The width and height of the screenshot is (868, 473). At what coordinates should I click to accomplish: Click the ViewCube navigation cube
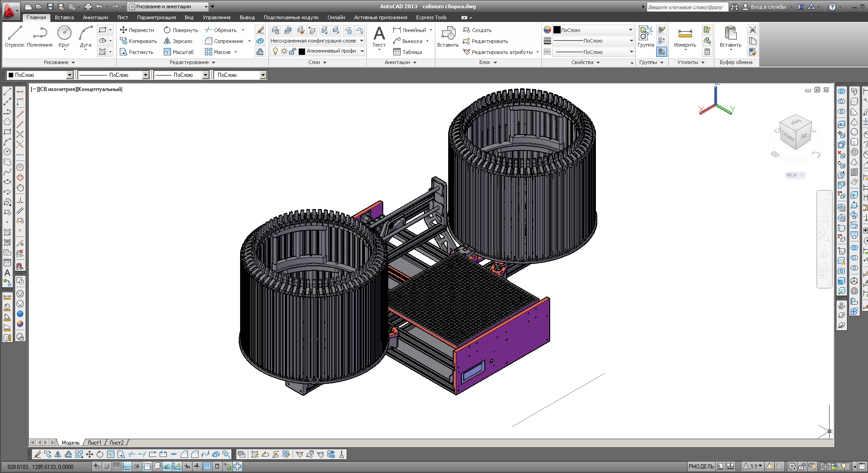[795, 133]
